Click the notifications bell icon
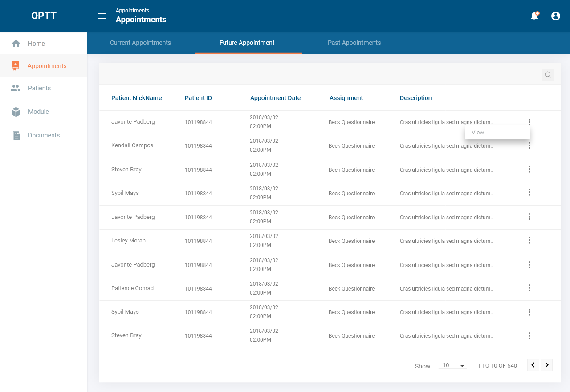Viewport: 570px width, 392px height. (534, 16)
